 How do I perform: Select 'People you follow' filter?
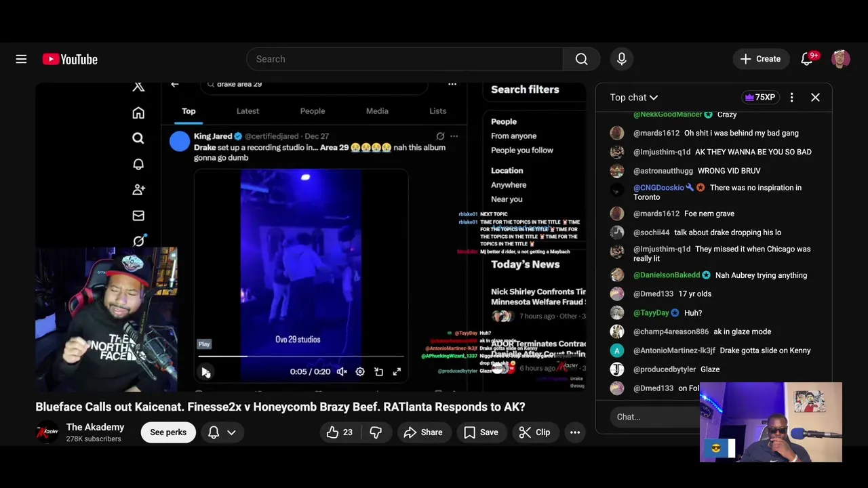pos(522,150)
